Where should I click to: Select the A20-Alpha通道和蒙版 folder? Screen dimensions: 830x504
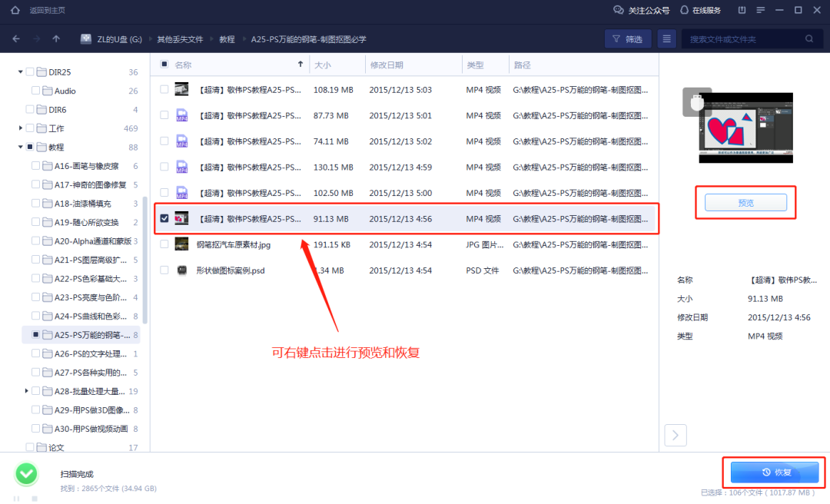click(x=93, y=241)
